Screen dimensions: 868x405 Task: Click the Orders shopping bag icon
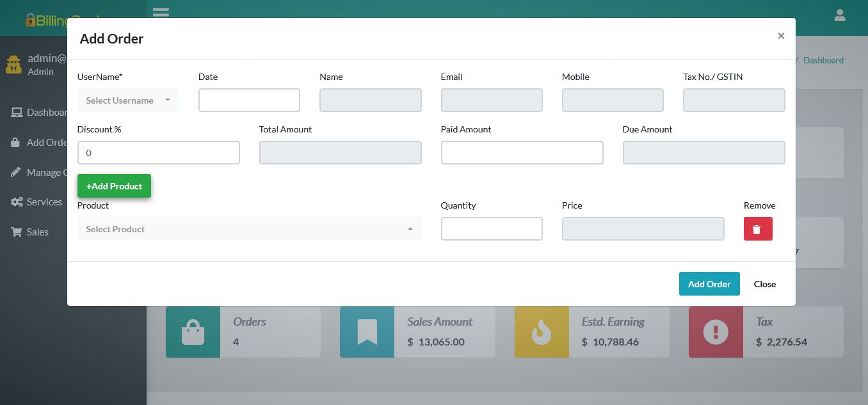(x=193, y=332)
